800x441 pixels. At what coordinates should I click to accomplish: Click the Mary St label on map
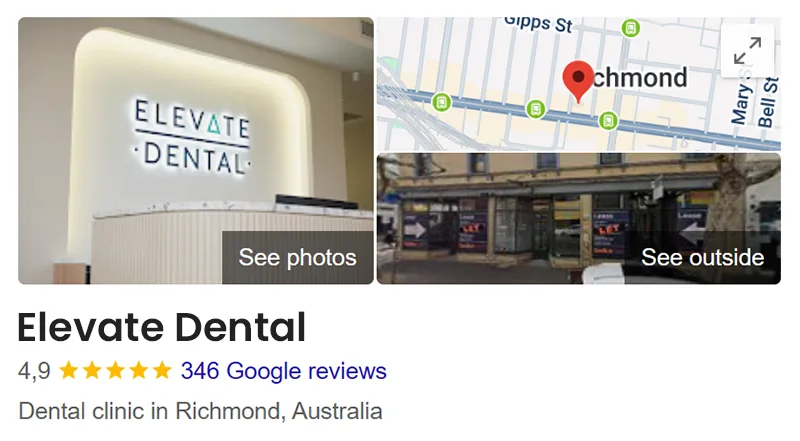pos(743,101)
